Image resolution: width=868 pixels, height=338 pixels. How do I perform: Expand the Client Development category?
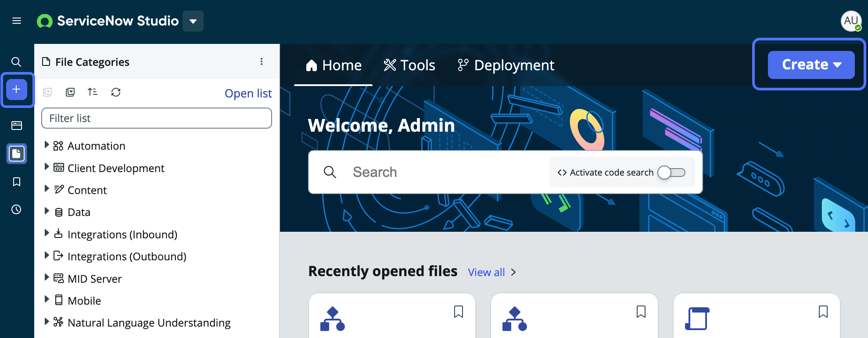tap(47, 167)
